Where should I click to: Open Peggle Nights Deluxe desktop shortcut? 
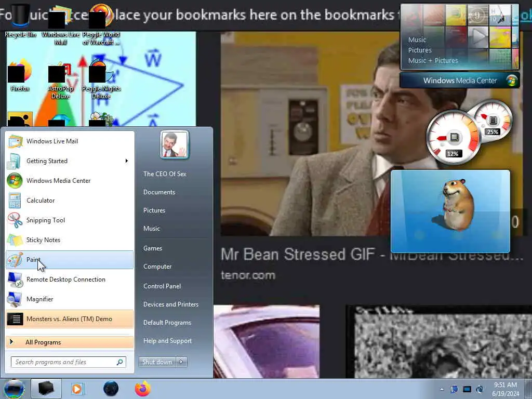[x=101, y=79]
